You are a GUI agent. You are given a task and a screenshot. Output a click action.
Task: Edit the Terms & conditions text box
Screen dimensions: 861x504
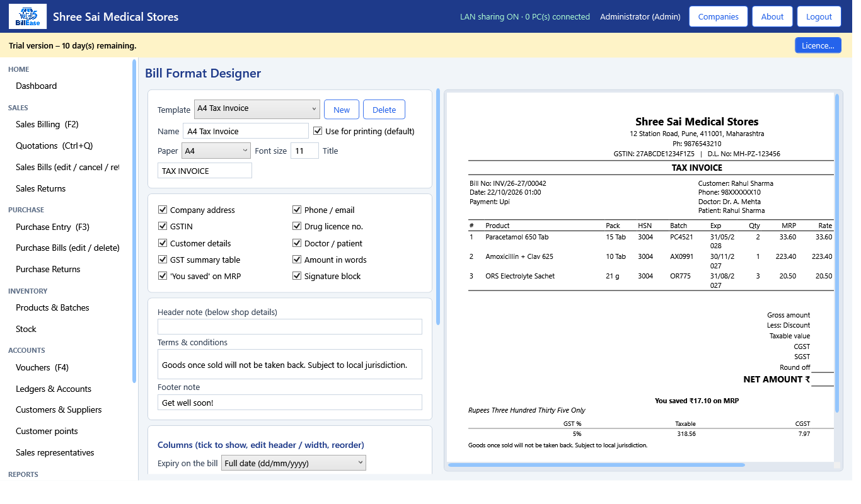[x=290, y=364]
